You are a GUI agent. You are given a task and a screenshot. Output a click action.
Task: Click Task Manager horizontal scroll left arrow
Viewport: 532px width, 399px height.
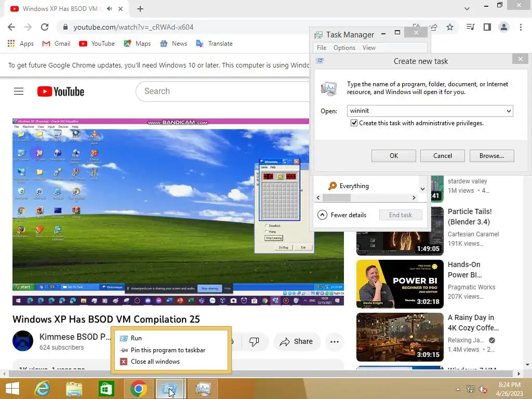318,197
